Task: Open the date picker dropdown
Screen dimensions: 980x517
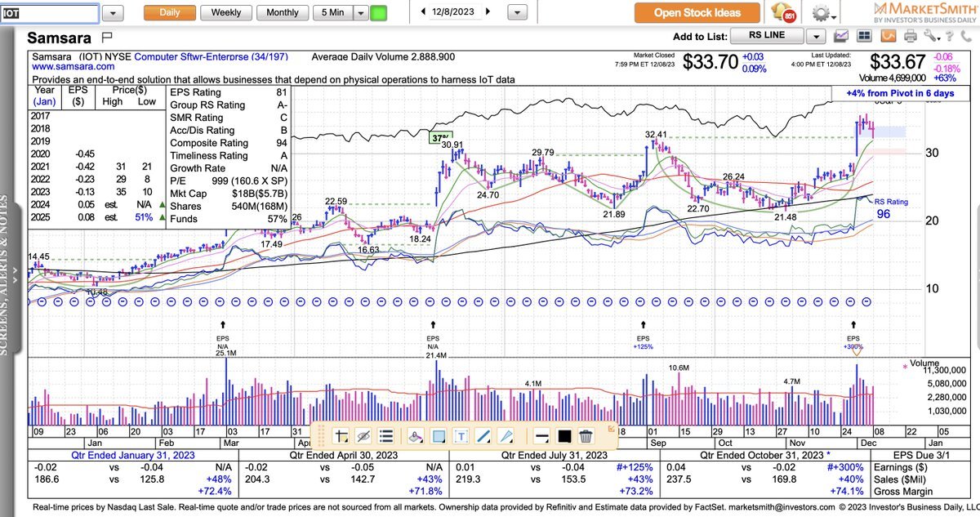Action: [515, 13]
